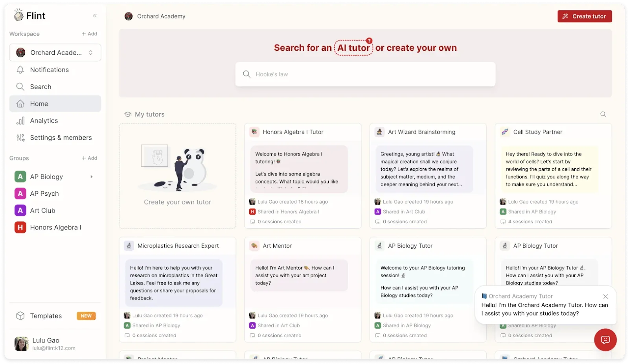The image size is (629, 364).
Task: Open the Orchard Academy workspace dropdown
Action: click(55, 53)
